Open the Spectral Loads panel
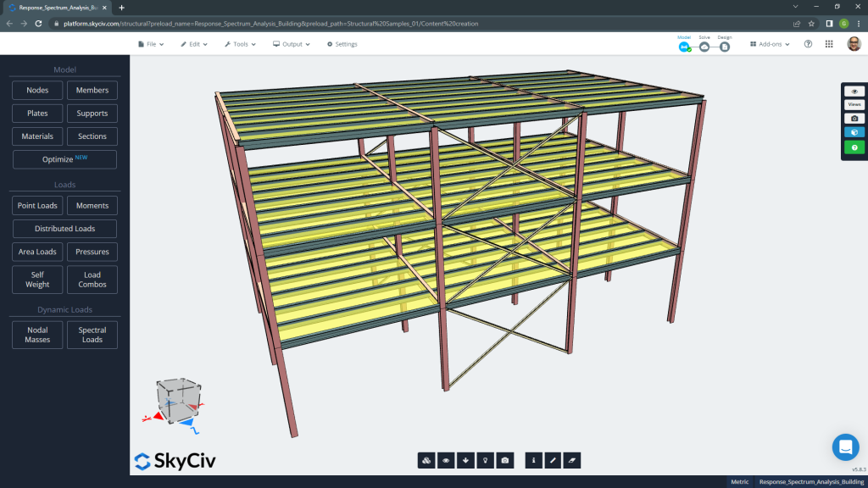This screenshot has width=868, height=488. (x=92, y=334)
